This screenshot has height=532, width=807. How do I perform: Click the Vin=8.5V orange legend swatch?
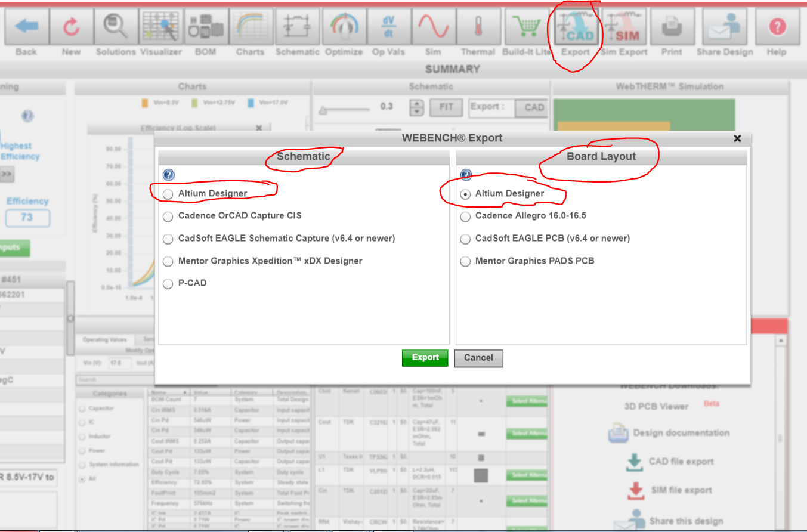[x=144, y=103]
